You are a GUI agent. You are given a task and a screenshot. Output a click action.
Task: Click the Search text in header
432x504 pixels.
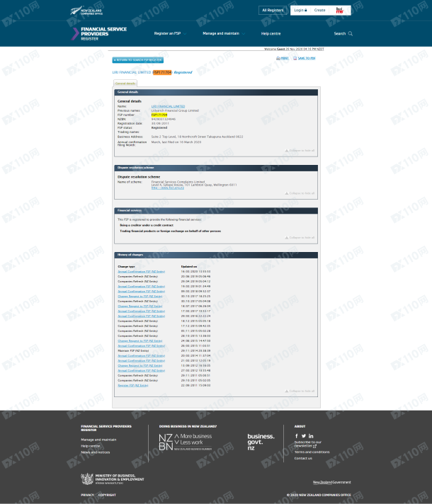click(x=340, y=33)
